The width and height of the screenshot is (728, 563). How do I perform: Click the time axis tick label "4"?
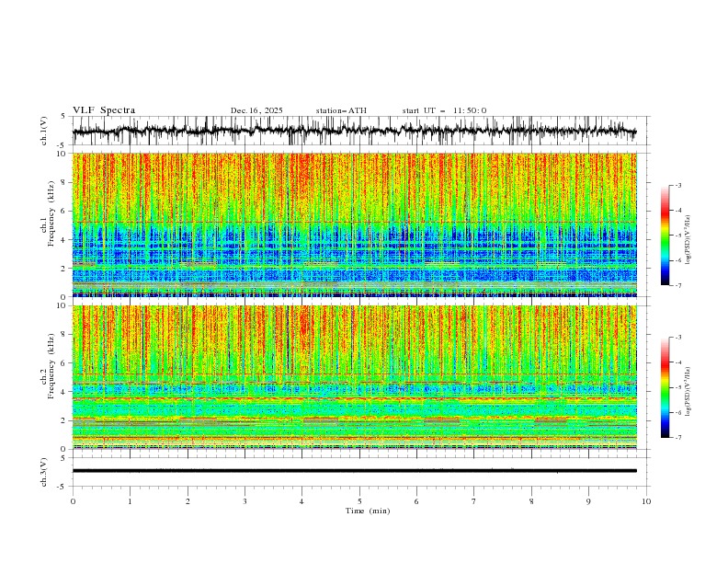(x=302, y=501)
